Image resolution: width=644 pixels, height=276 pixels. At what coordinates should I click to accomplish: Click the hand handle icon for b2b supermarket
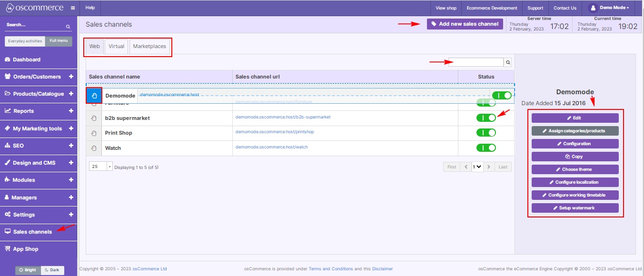click(94, 118)
